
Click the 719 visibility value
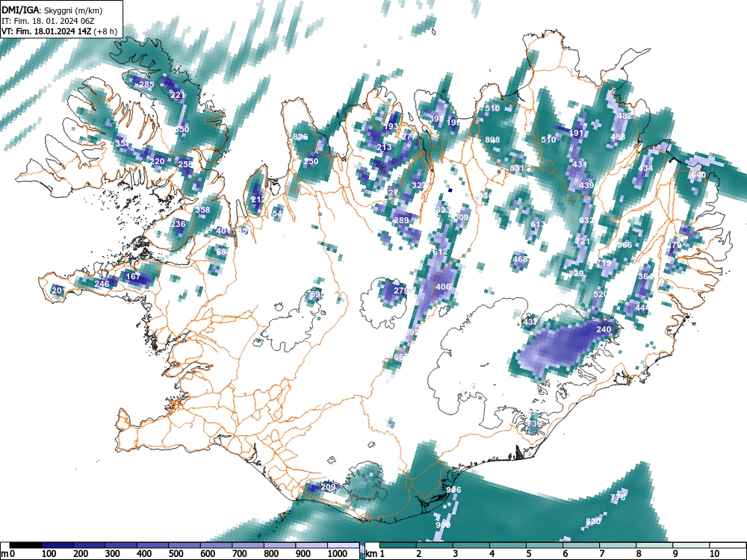(604, 263)
